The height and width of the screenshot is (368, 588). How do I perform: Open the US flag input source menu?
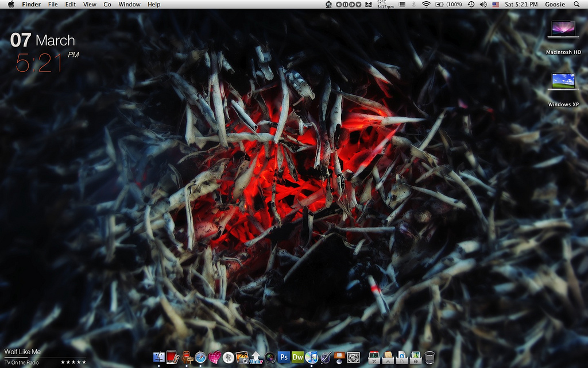click(496, 4)
